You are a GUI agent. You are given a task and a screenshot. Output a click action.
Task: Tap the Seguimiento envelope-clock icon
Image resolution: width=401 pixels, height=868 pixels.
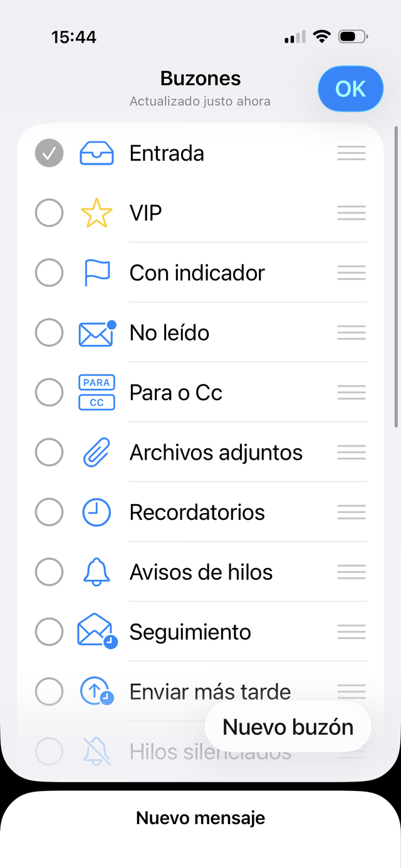point(96,632)
